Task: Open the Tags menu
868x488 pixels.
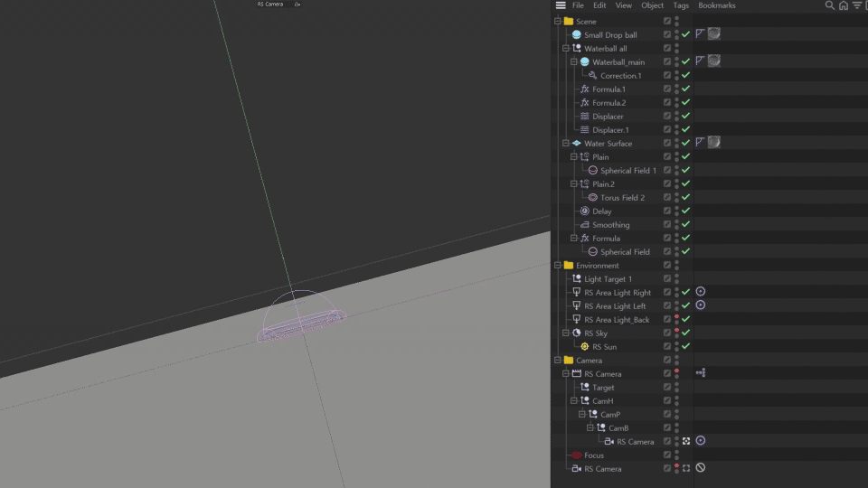Action: pyautogui.click(x=681, y=5)
